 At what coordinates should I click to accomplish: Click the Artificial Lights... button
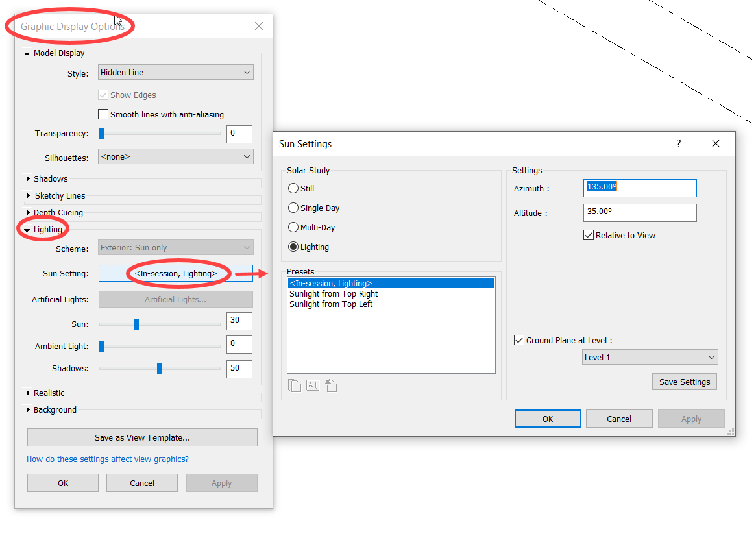[175, 299]
